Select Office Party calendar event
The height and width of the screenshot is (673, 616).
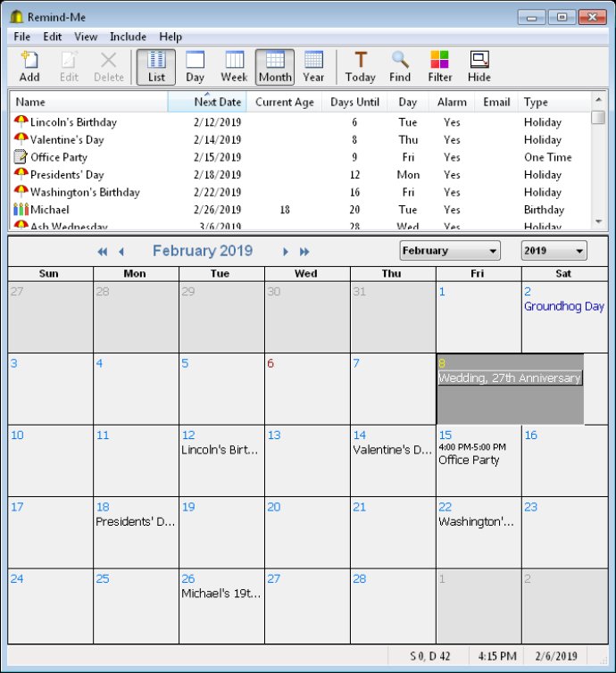469,460
